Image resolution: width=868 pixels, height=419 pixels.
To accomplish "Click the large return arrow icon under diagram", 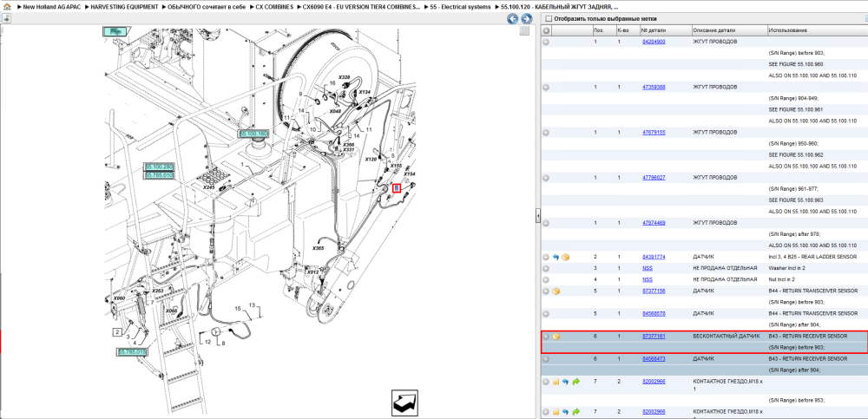I will (404, 403).
